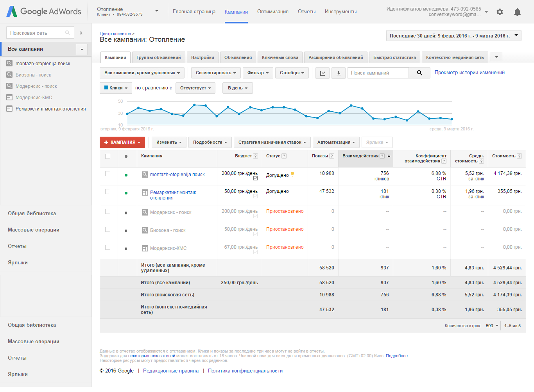Viewport: 534px width, 392px height.
Task: Click the magnifier in the sidebar search box
Action: (x=67, y=33)
